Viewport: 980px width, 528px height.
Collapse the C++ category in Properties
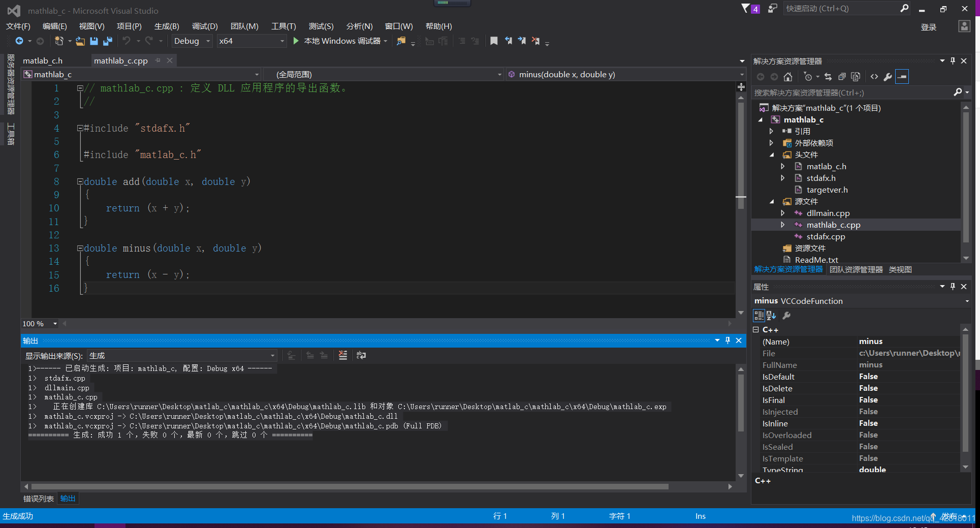coord(756,330)
